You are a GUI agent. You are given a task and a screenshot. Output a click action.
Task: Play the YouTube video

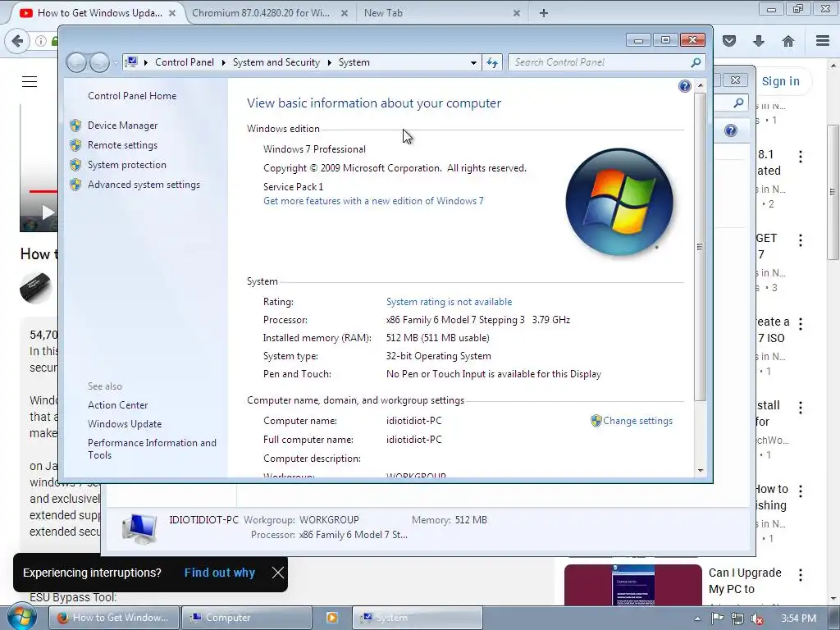point(47,212)
